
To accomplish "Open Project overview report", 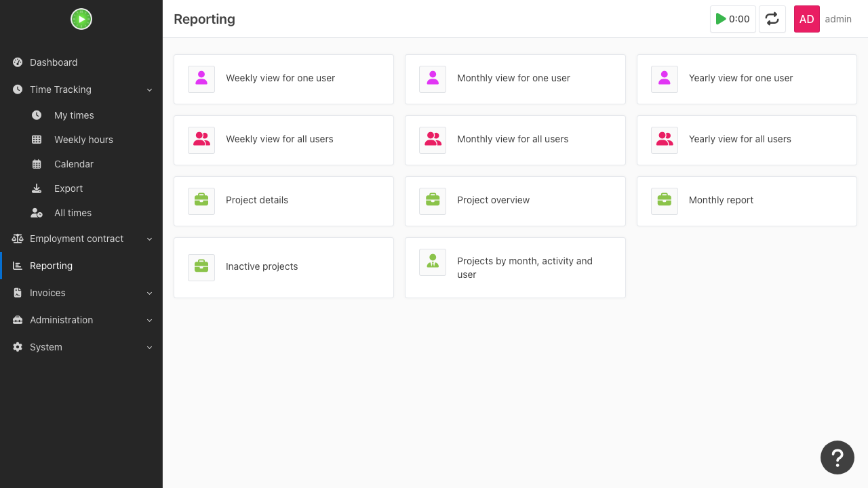I will coord(515,201).
